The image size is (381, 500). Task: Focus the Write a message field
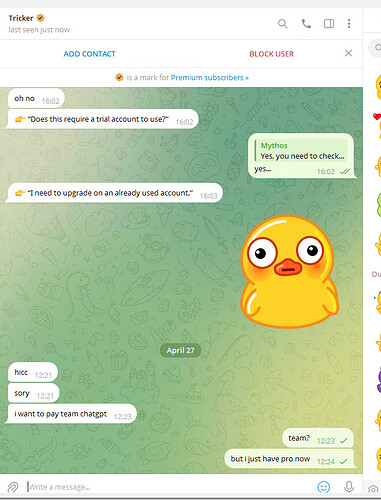[170, 487]
